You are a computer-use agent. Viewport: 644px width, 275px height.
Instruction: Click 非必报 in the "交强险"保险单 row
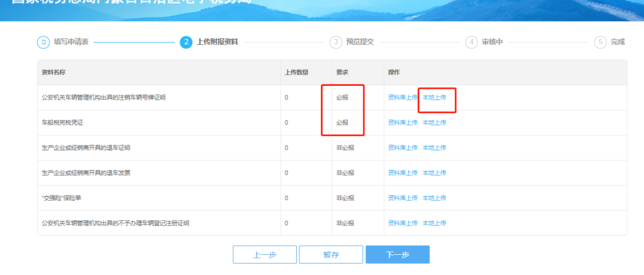coord(345,198)
